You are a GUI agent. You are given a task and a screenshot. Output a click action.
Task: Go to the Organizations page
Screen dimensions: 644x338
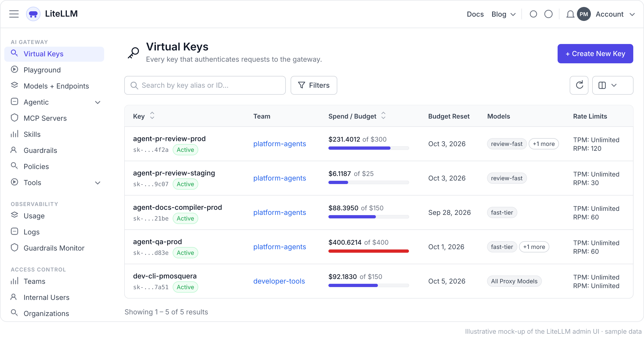54,314
